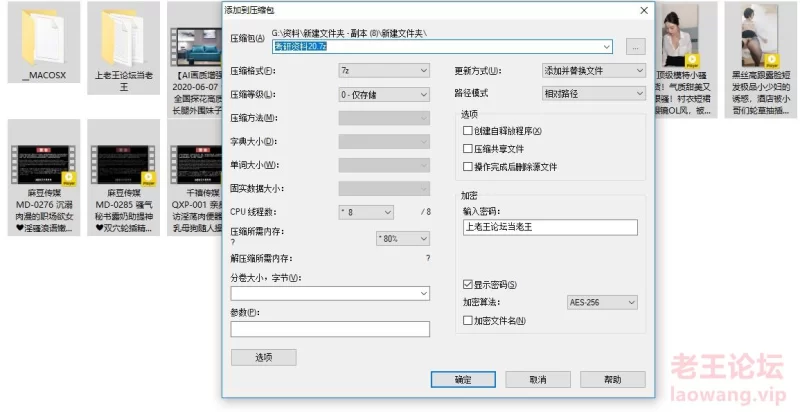Screen dimensions: 800x412
Task: Click the 添加到压缩包 dialog title
Action: coord(250,10)
